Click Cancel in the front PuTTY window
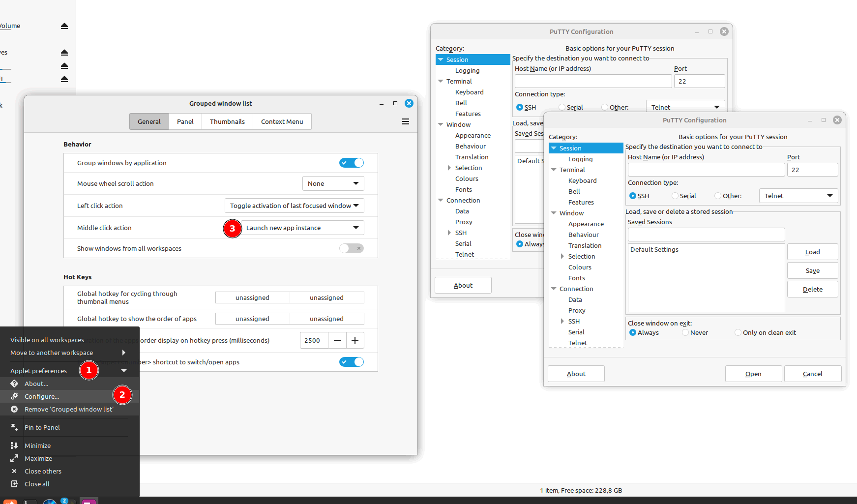The width and height of the screenshot is (857, 504). coord(813,374)
